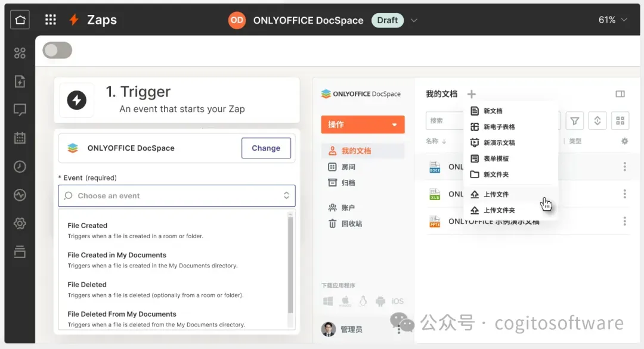Click the event list scrollbar
The width and height of the screenshot is (644, 349).
290,265
